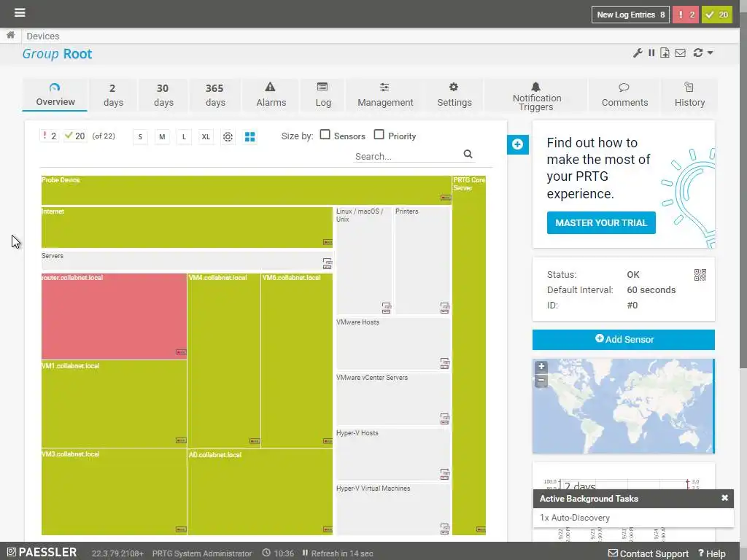Open the Alarms tab

pyautogui.click(x=271, y=96)
